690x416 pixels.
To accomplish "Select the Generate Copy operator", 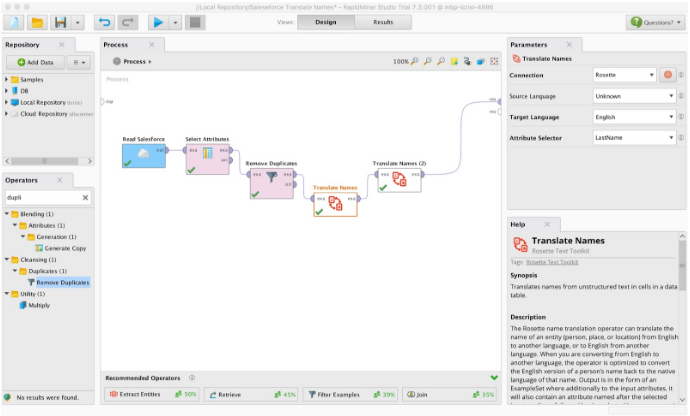I will (x=61, y=248).
